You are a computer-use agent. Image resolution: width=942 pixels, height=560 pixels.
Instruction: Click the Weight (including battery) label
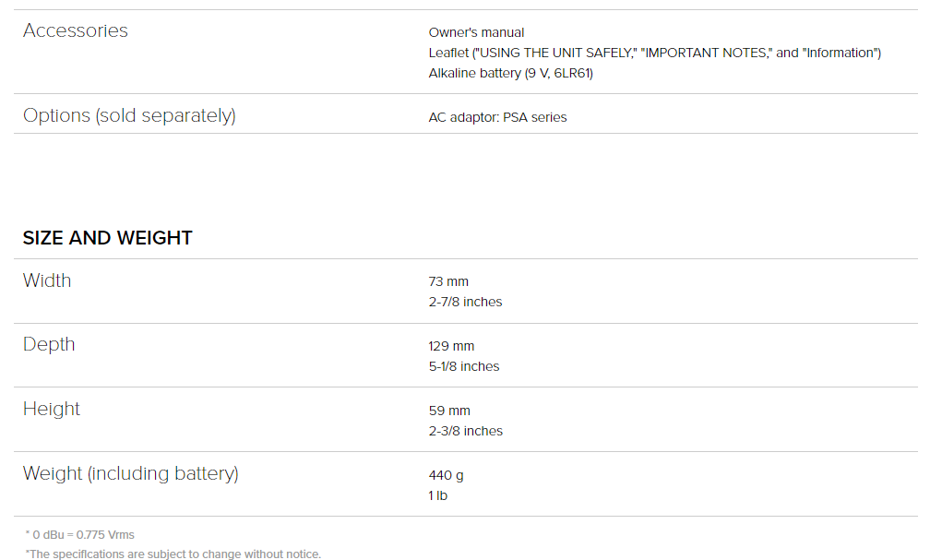(130, 473)
